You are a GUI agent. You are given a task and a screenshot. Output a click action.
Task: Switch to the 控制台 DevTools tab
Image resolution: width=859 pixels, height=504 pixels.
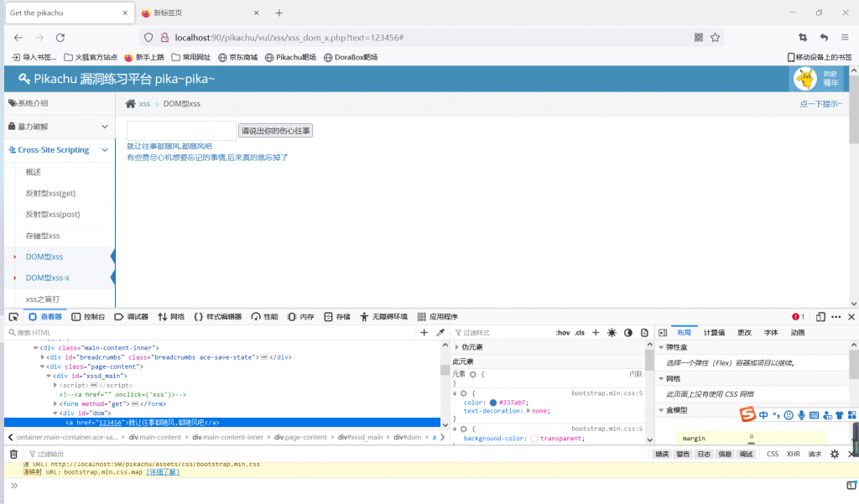pyautogui.click(x=89, y=317)
